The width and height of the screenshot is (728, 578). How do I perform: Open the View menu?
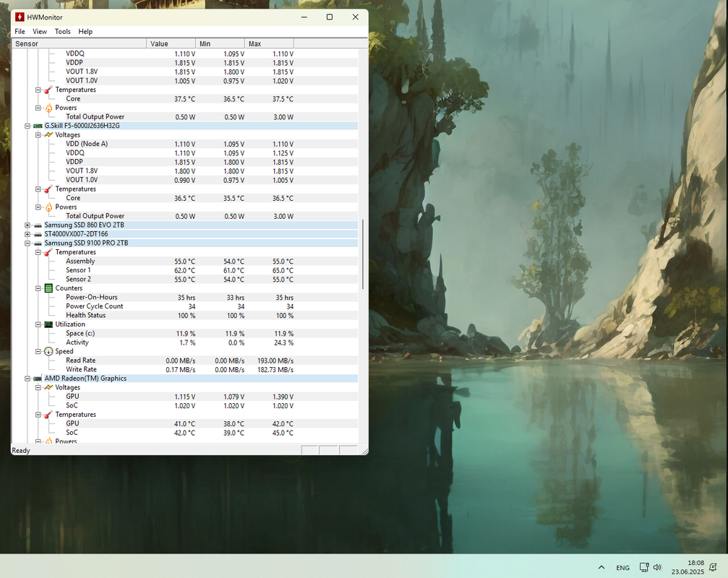[x=40, y=32]
